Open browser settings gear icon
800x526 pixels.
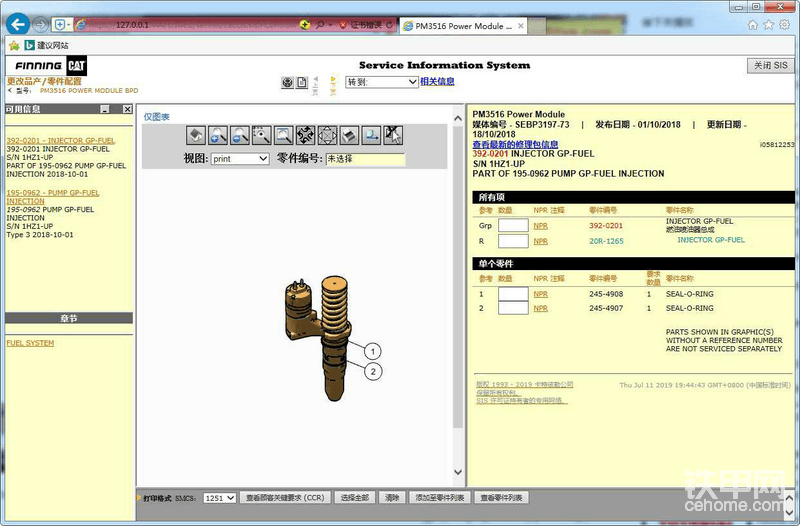tap(785, 25)
